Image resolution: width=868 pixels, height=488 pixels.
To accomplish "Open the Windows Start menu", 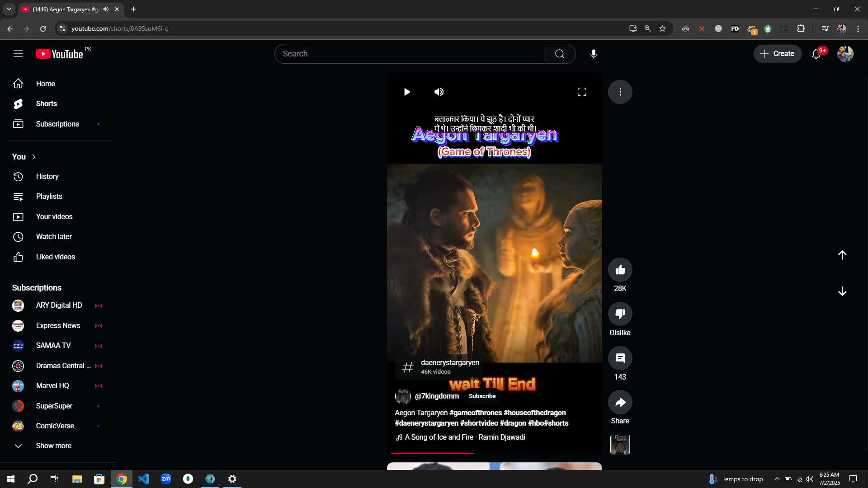I will pos(11,479).
